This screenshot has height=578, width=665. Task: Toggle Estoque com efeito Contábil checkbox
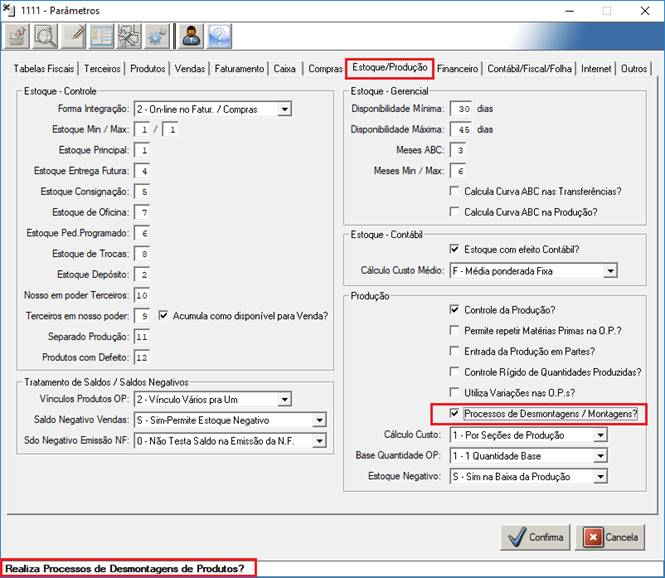[454, 249]
